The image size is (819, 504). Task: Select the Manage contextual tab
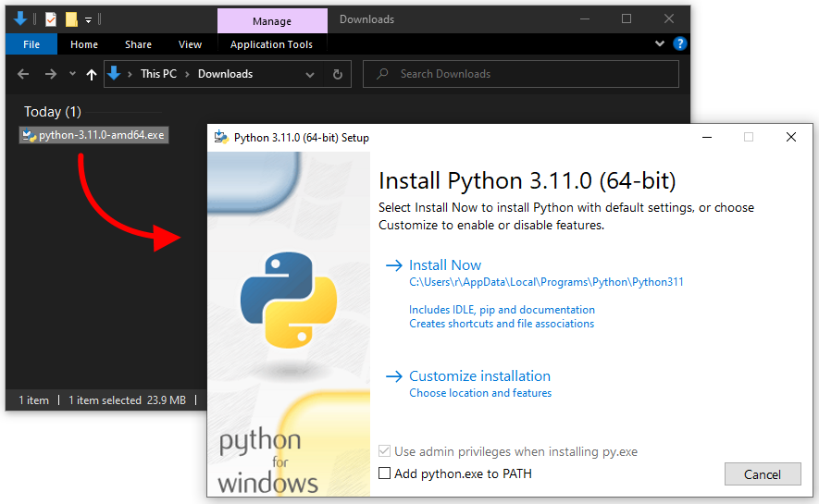[272, 21]
